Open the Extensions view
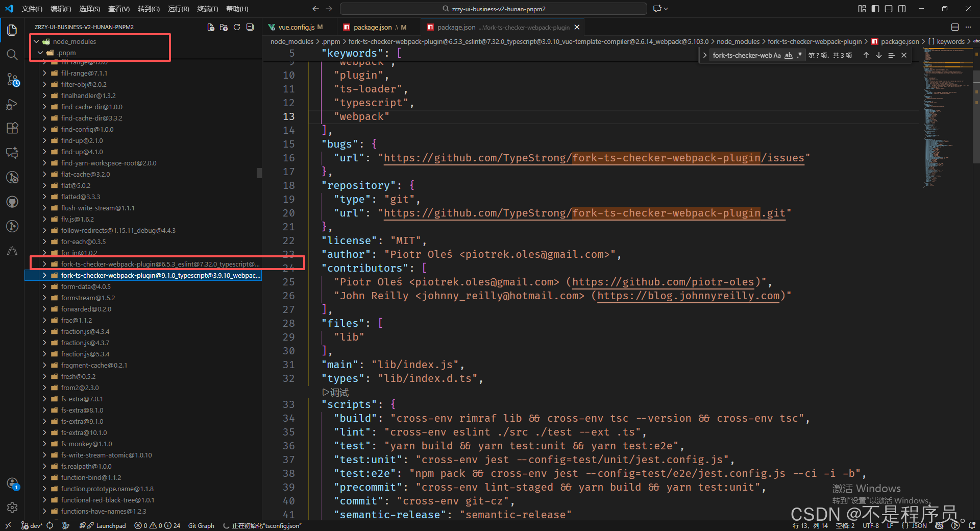Viewport: 980px width, 531px height. click(x=12, y=128)
